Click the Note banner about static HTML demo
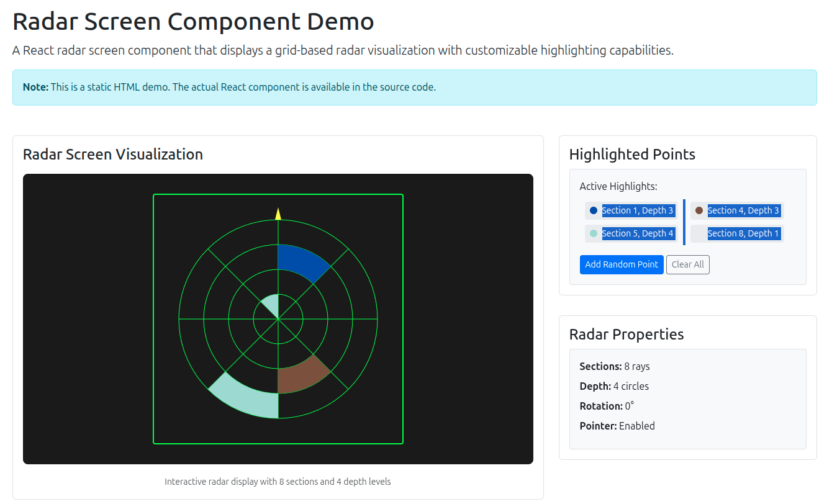The width and height of the screenshot is (832, 504). click(416, 87)
